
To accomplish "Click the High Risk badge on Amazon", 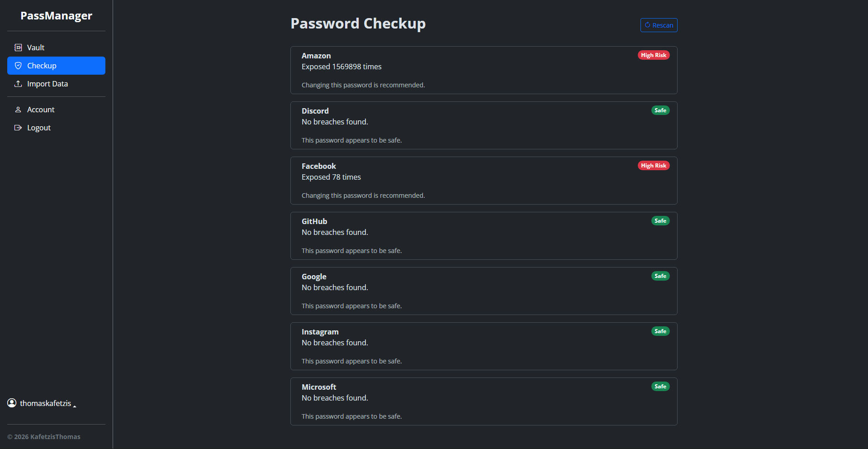I will pos(654,55).
